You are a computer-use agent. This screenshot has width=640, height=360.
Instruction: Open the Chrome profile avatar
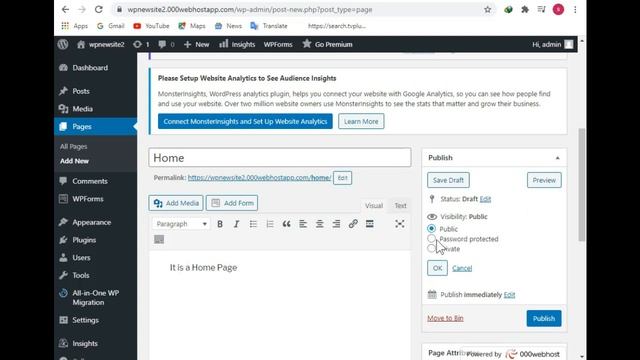tap(558, 9)
